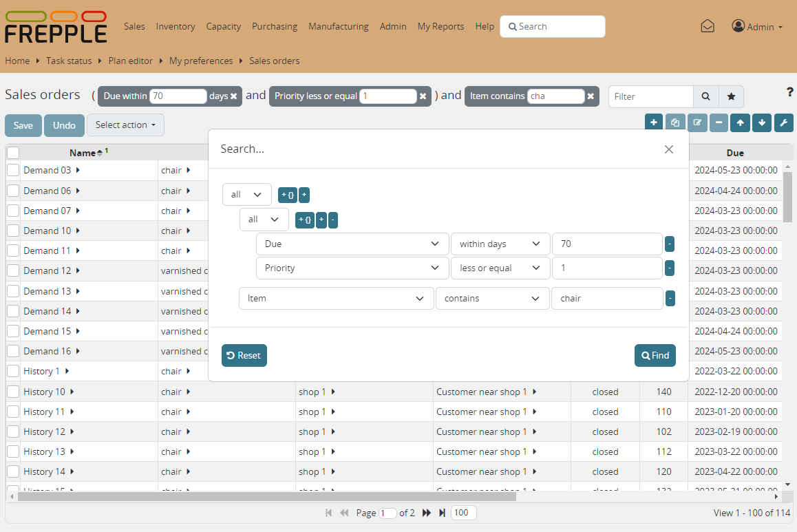Select all rows with the header checkbox
This screenshot has height=532, width=797.
click(12, 152)
